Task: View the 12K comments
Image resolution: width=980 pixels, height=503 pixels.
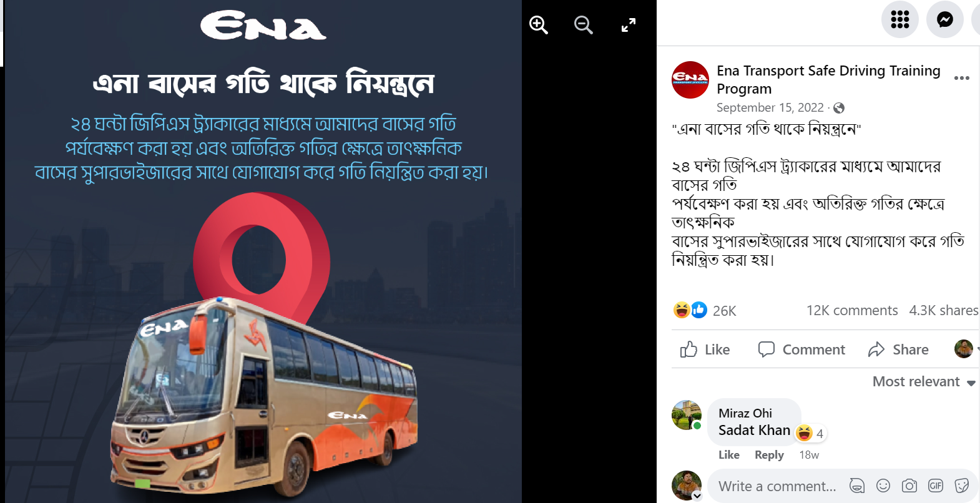Action: coord(851,310)
